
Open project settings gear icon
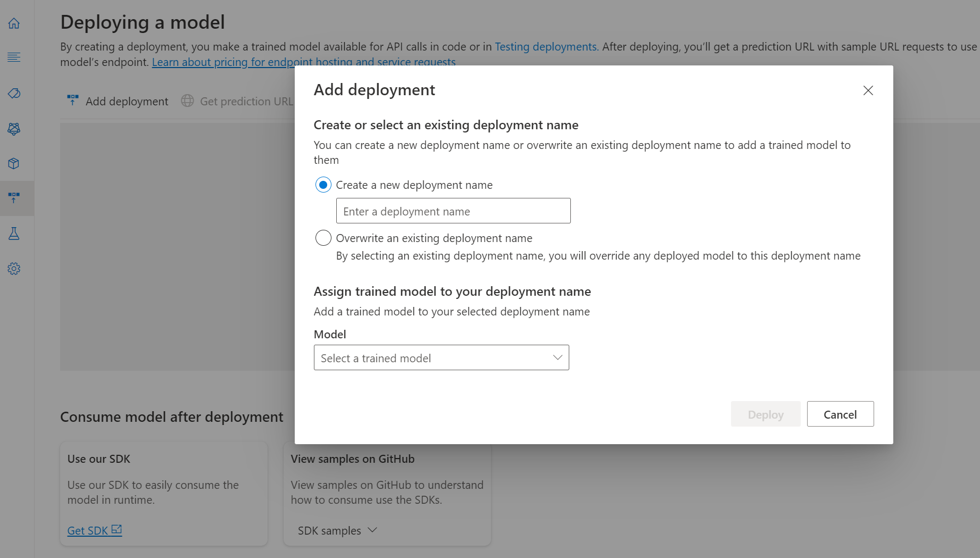point(14,269)
